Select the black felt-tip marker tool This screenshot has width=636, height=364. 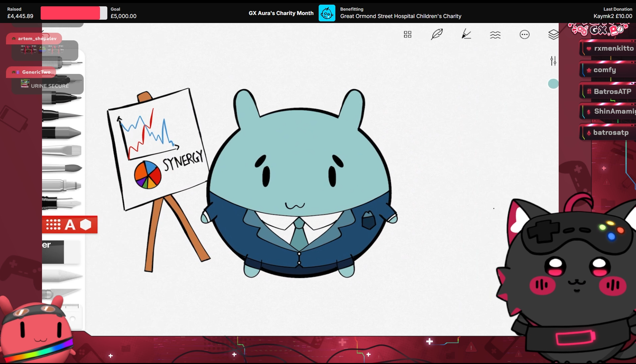coord(62,98)
